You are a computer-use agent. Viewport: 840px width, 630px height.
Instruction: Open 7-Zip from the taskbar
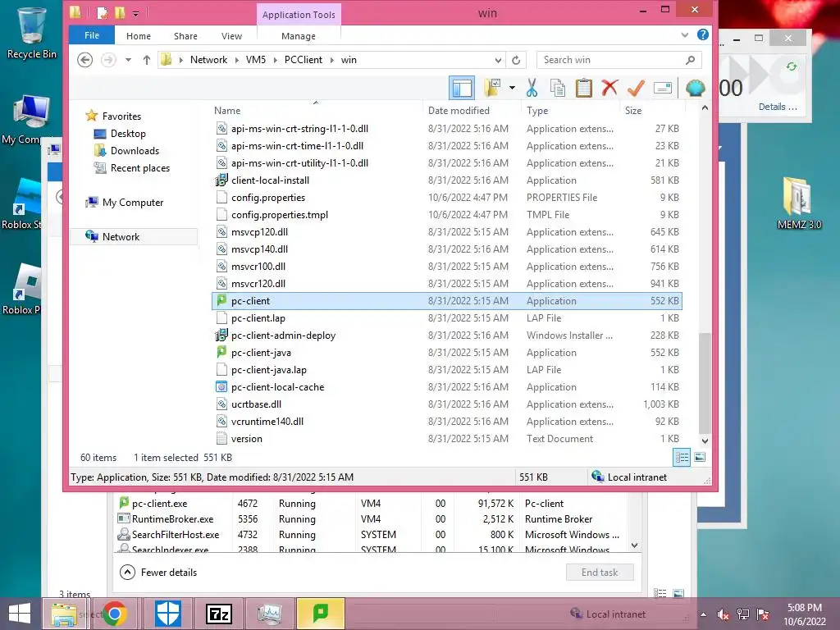point(219,614)
